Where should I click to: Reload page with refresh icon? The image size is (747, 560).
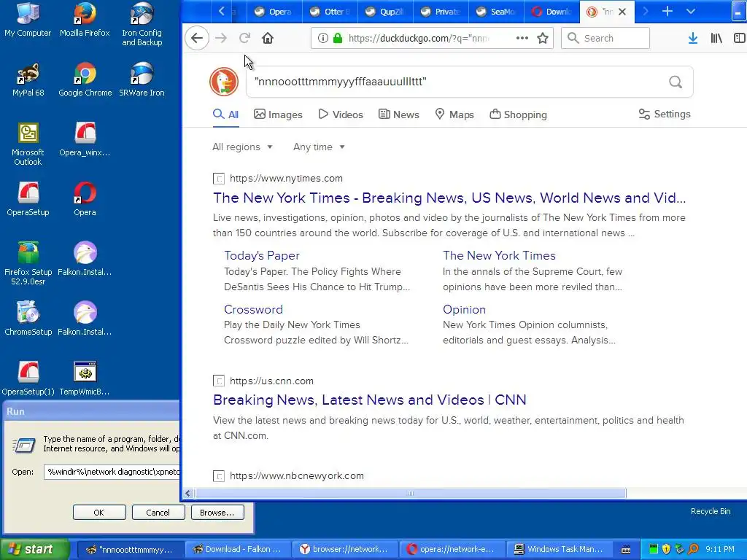244,38
